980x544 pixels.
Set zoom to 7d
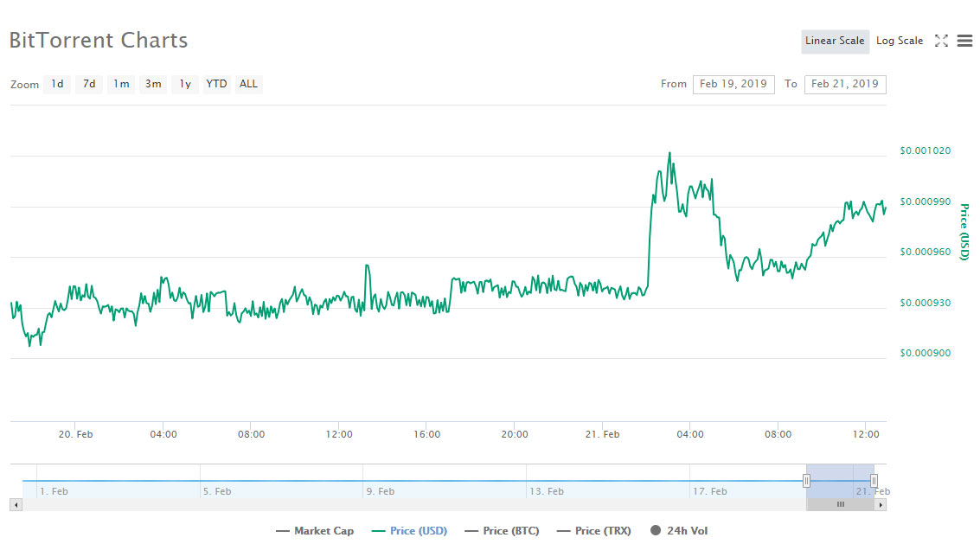(x=89, y=84)
